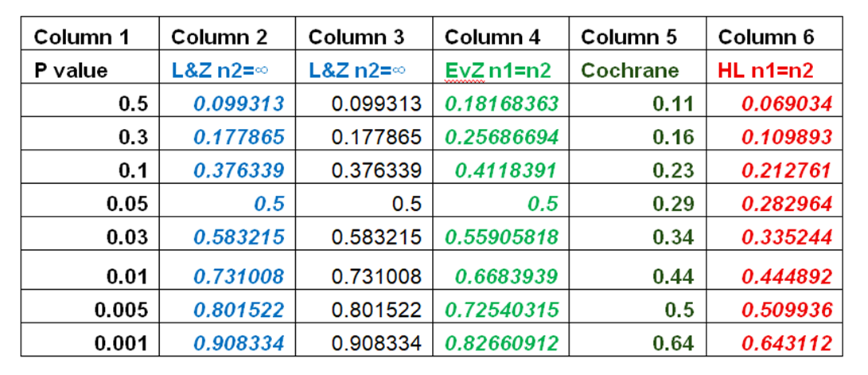Image resolution: width=868 pixels, height=375 pixels.
Task: Select the P value 0.005 cell
Action: coord(122,309)
